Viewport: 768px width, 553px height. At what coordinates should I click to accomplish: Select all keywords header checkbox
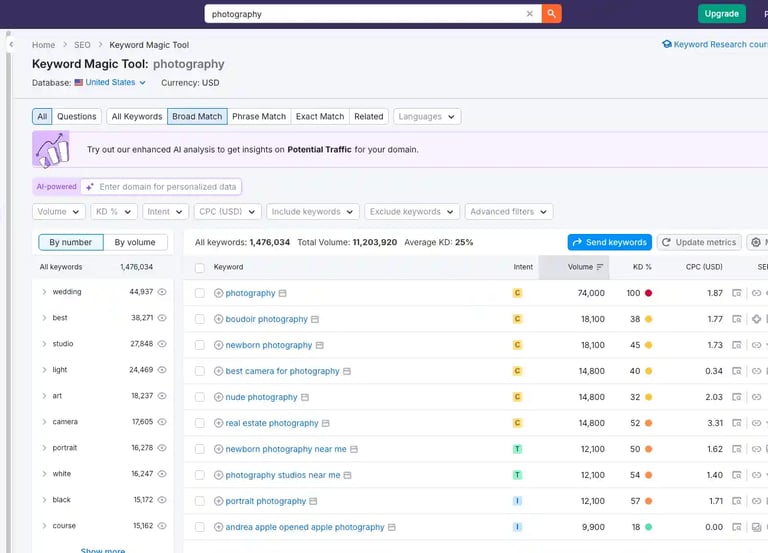coord(199,267)
